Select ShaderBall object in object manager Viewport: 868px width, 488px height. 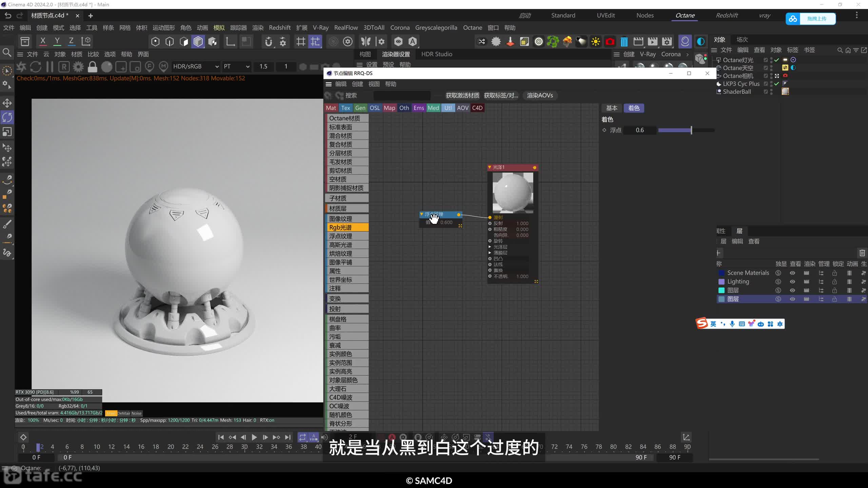[736, 91]
